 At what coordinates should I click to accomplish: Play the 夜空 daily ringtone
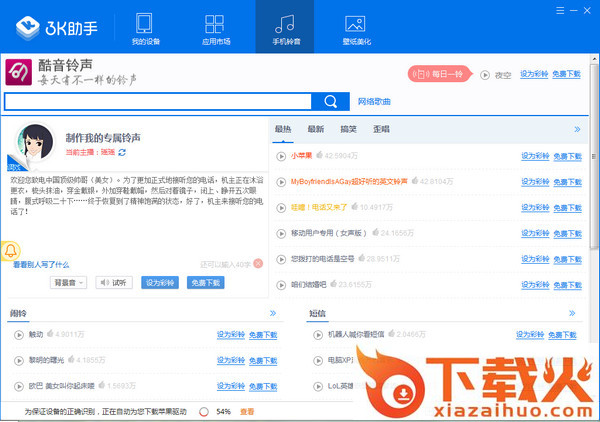(485, 75)
